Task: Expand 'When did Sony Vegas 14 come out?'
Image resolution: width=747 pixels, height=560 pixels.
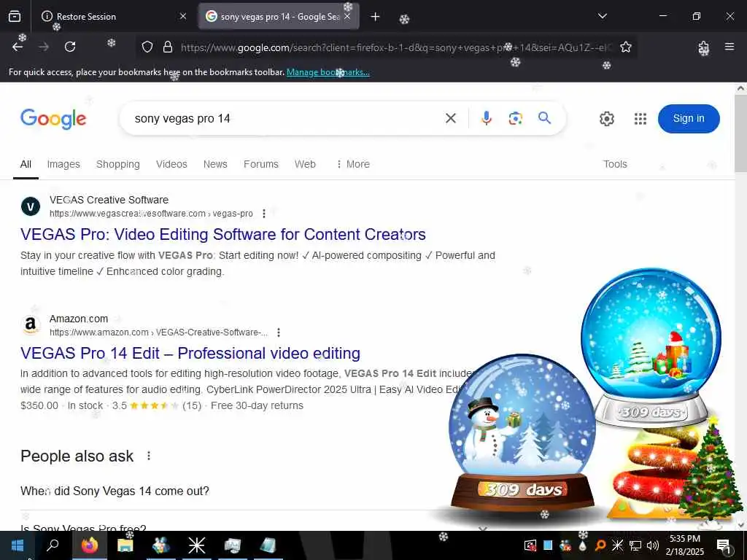Action: click(x=115, y=491)
